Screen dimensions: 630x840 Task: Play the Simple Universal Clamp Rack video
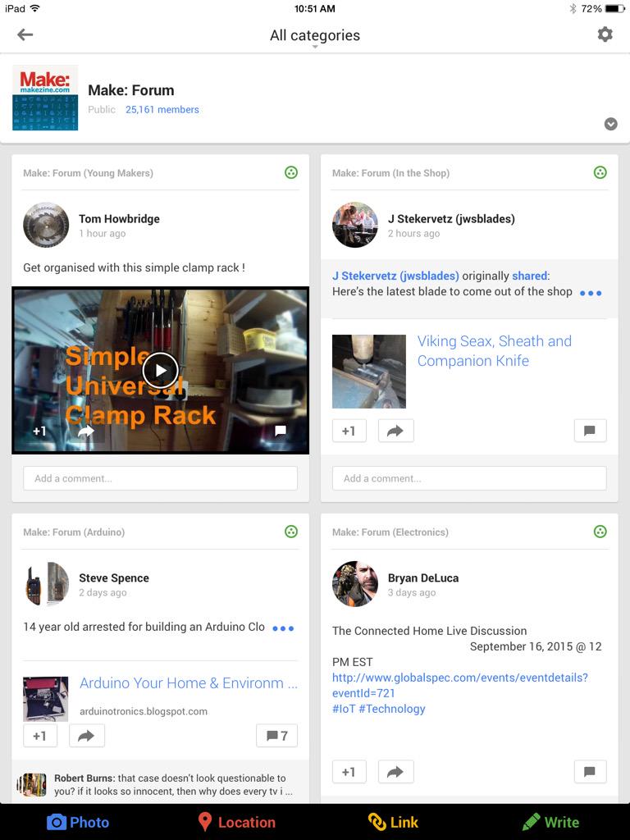tap(160, 370)
